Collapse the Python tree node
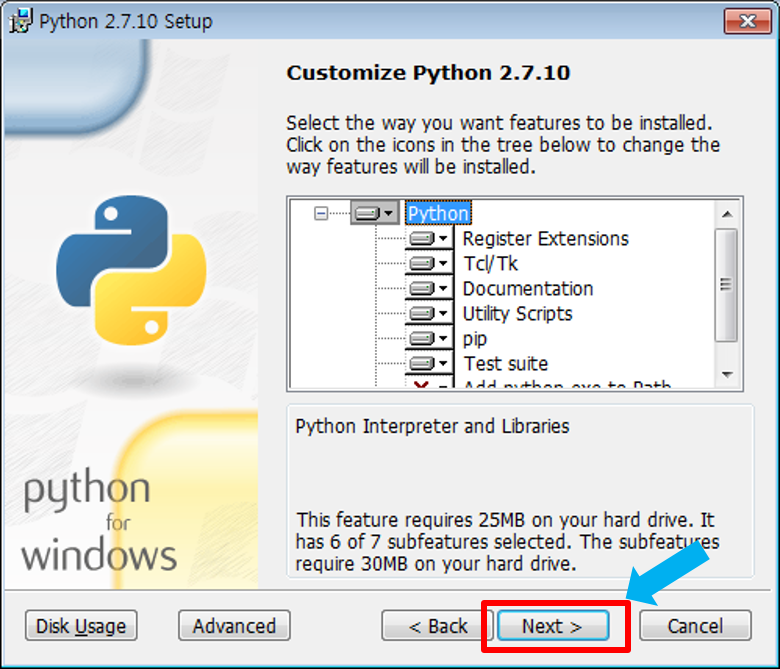Screen dimensions: 780x669 point(321,213)
